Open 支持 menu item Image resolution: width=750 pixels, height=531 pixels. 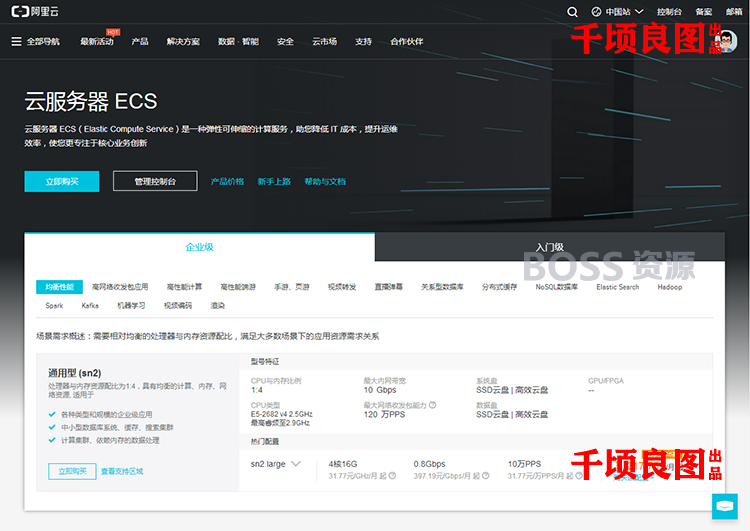(x=363, y=42)
